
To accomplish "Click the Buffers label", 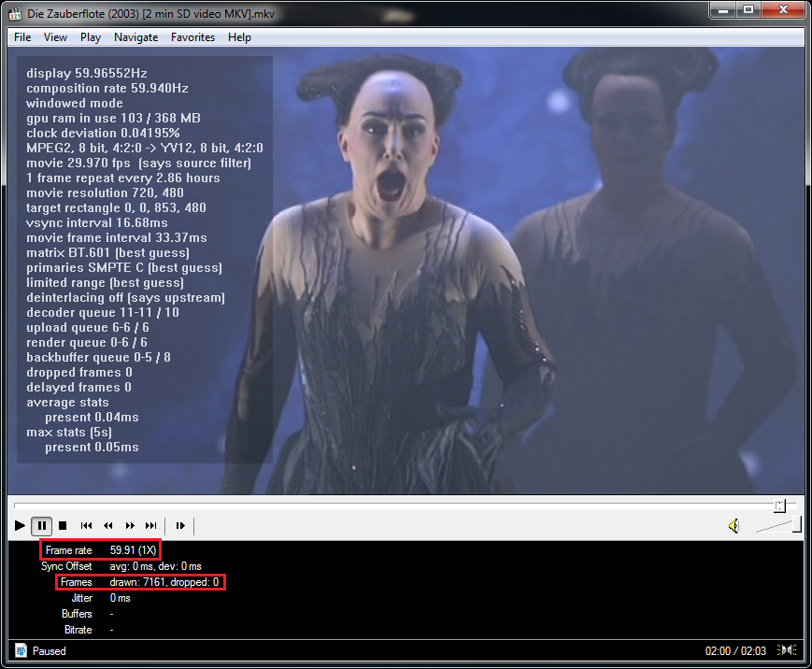I will tap(77, 614).
